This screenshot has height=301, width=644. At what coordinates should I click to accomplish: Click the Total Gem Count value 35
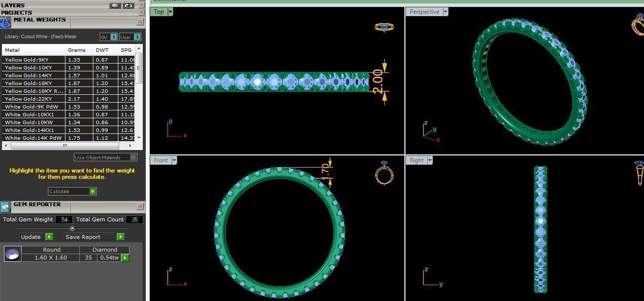[134, 219]
